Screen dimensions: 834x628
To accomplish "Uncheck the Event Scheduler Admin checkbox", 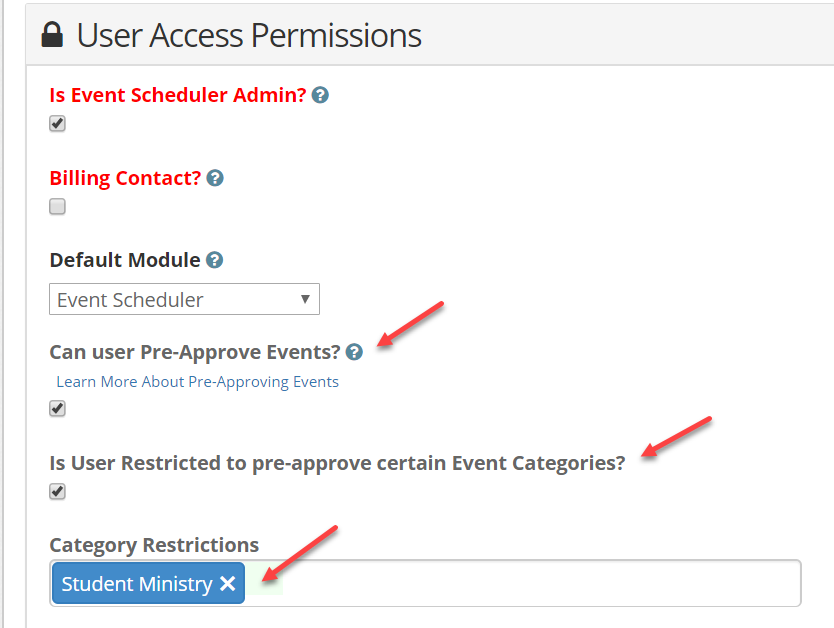I will tap(57, 123).
